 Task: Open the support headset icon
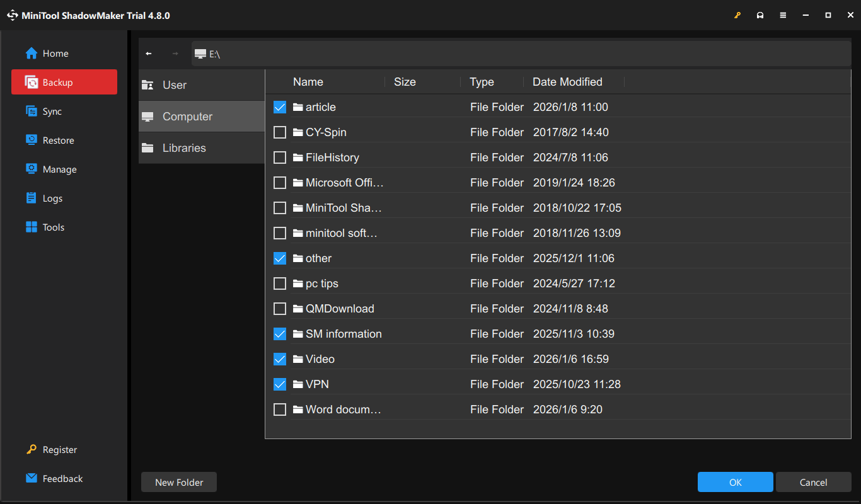pos(760,14)
